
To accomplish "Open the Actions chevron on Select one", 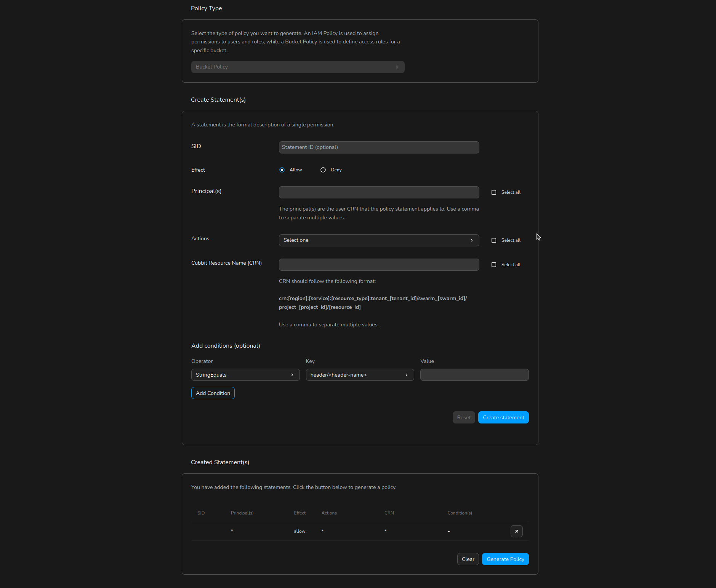I will [x=472, y=240].
